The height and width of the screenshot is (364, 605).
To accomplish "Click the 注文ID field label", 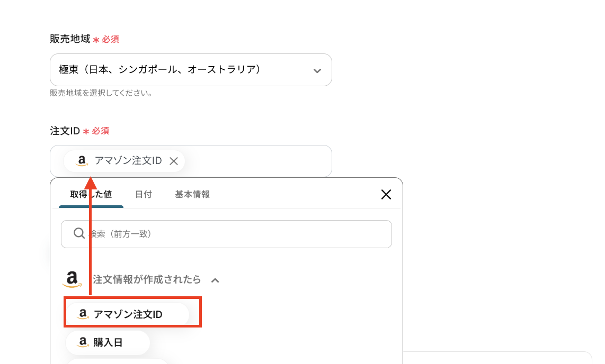I will click(64, 131).
